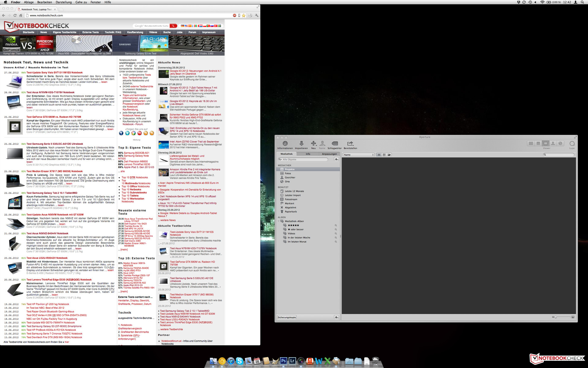Click the Importieren arrow icon in Aperture
Screen dimensions: 588x368
point(301,144)
